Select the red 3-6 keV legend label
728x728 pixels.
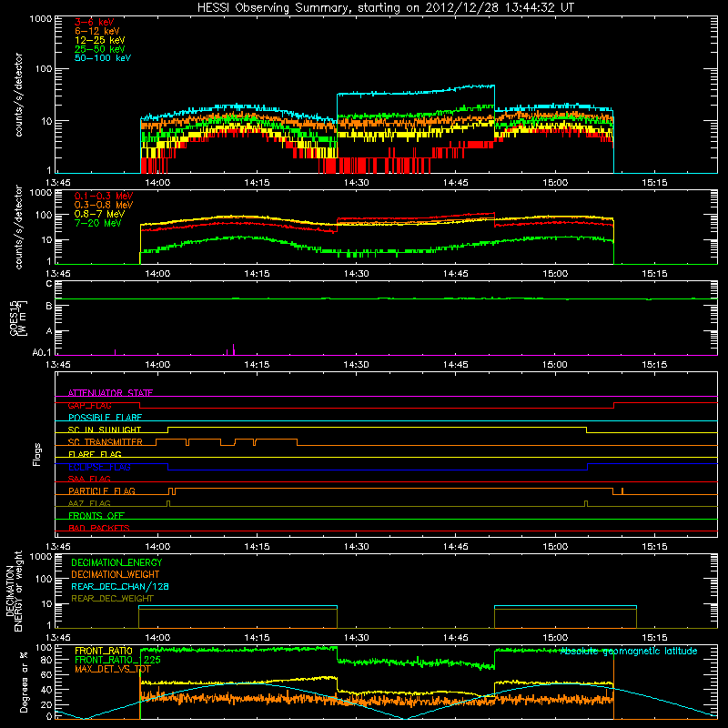pos(94,22)
